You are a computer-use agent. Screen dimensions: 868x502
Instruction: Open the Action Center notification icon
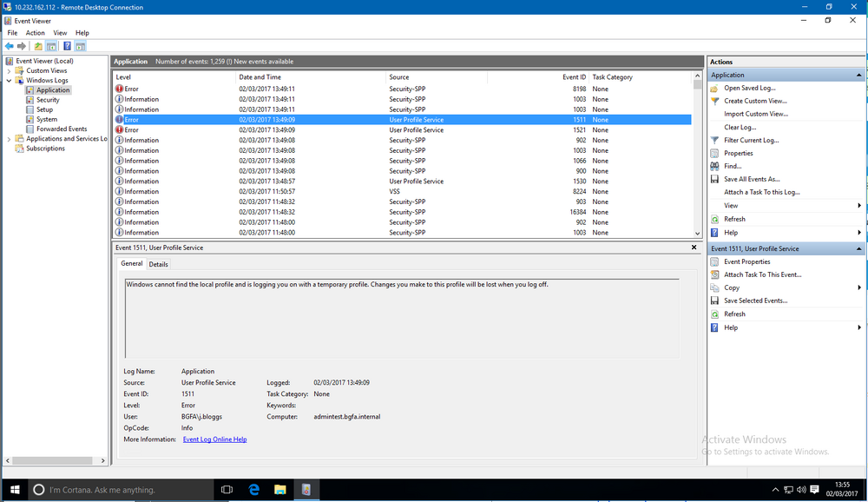pos(814,490)
